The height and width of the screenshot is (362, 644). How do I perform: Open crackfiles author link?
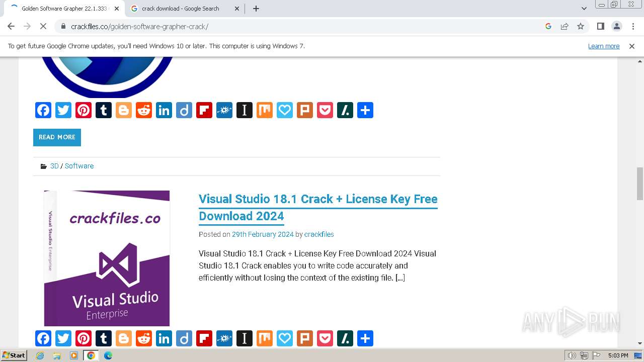319,234
